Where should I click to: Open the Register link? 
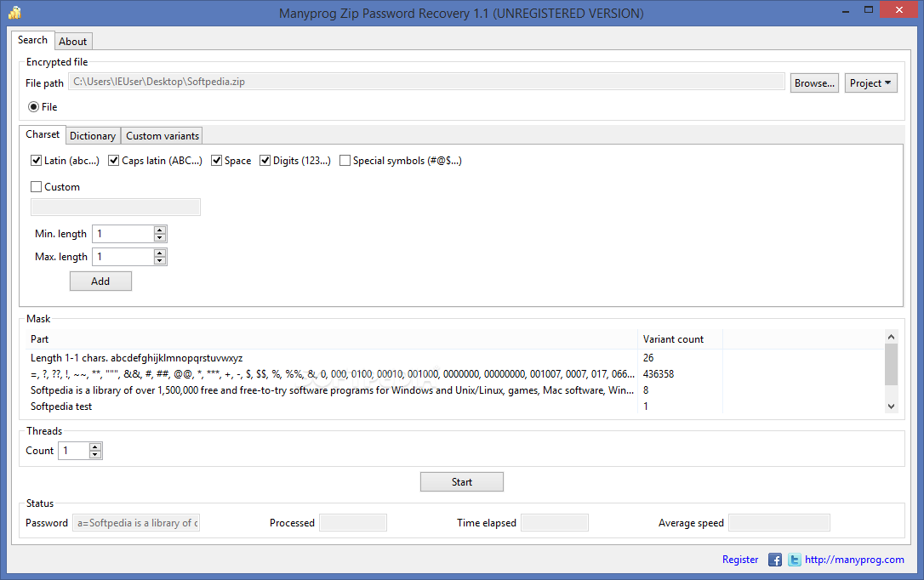[x=740, y=560]
